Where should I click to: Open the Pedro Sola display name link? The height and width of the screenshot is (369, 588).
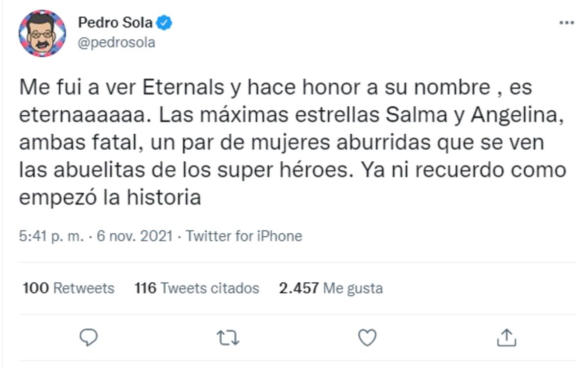[x=115, y=23]
